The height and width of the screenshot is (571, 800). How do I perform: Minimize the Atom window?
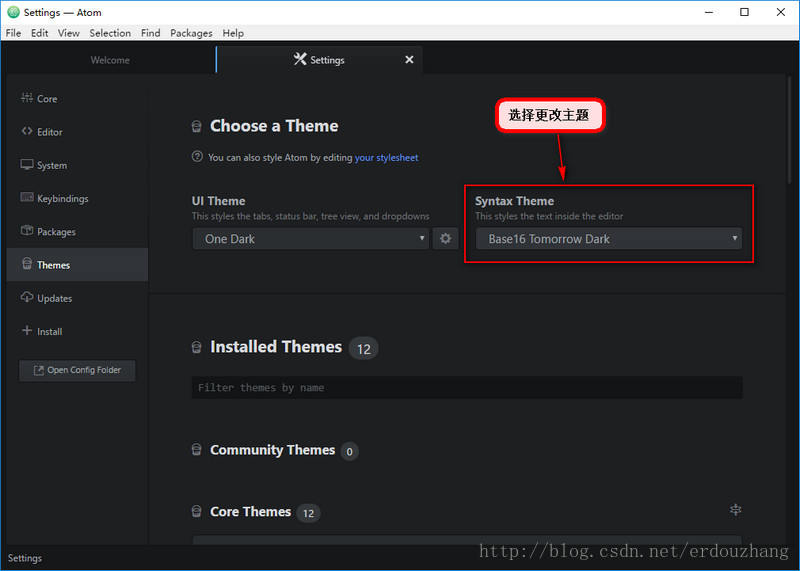709,12
